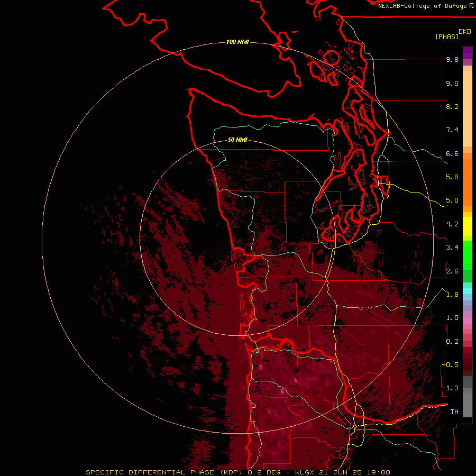Click the 0.2 DEG elevation text
This screenshot has width=476, height=476.
tap(264, 472)
